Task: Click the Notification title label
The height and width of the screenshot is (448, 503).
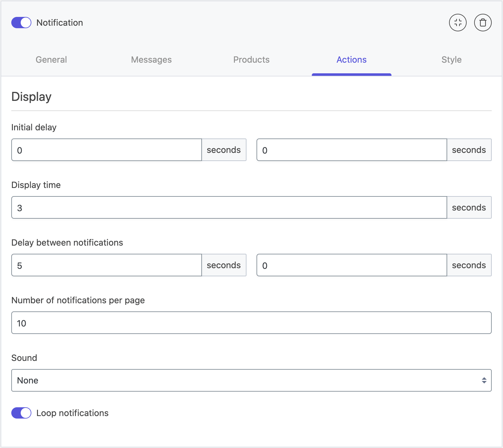Action: 60,23
